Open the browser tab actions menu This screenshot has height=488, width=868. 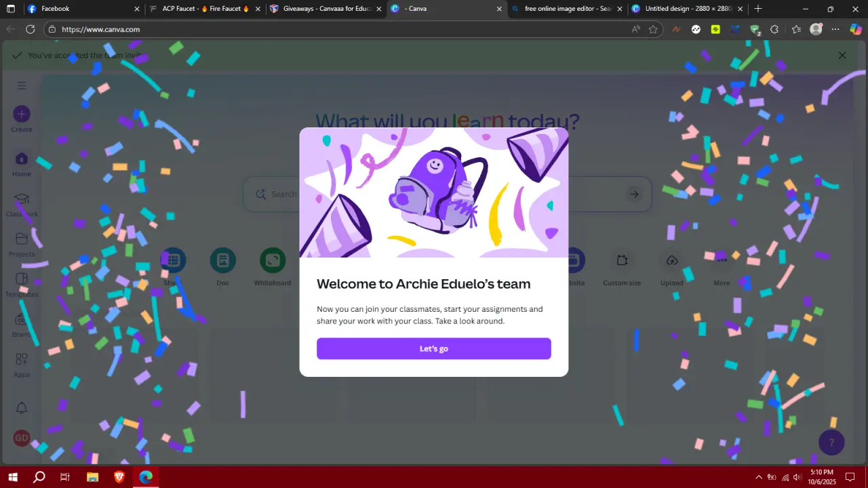click(11, 9)
